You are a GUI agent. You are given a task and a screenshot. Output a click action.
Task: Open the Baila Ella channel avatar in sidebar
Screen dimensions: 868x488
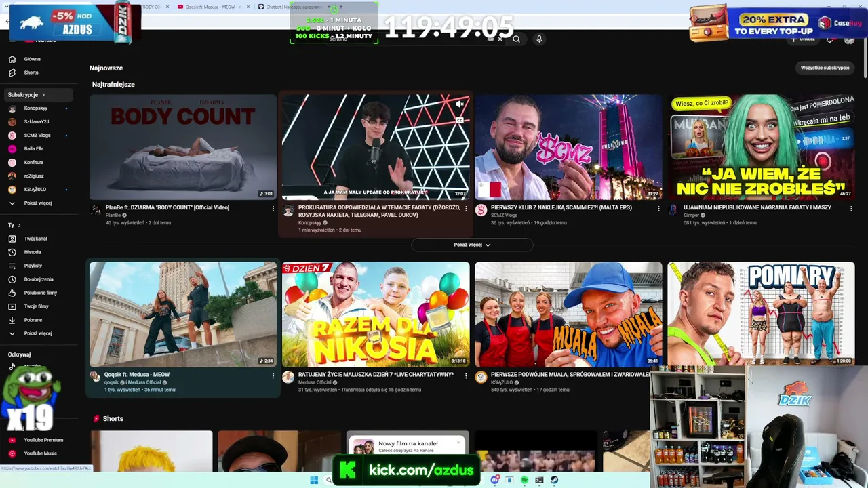pyautogui.click(x=12, y=149)
